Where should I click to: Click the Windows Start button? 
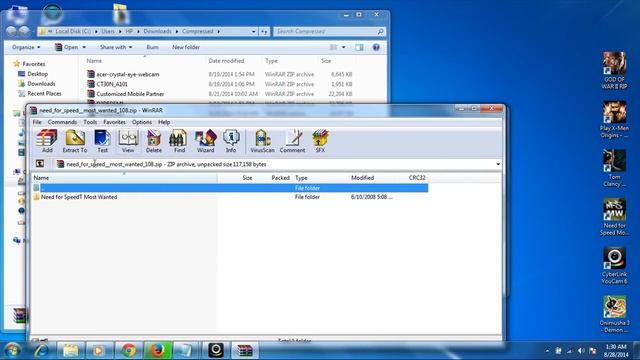click(12, 350)
